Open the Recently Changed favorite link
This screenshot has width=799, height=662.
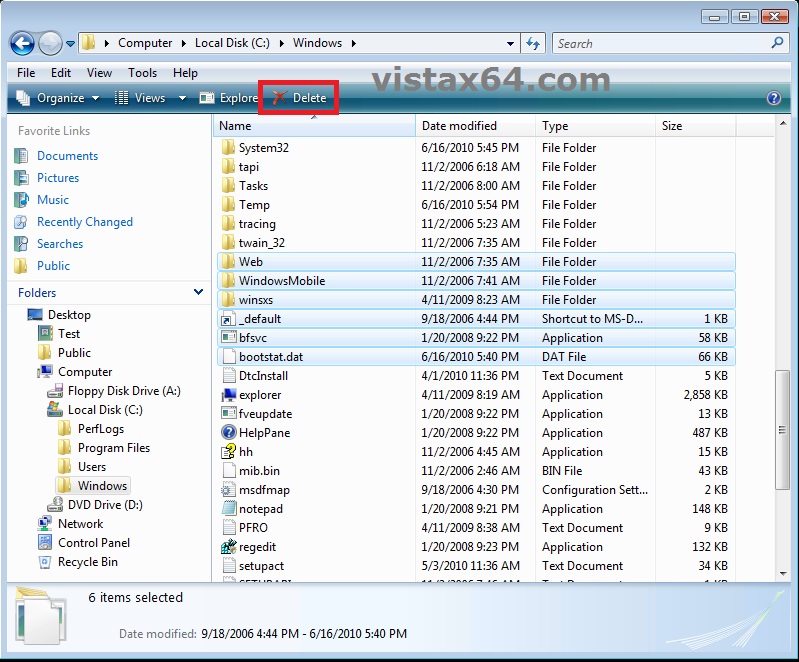coord(85,222)
